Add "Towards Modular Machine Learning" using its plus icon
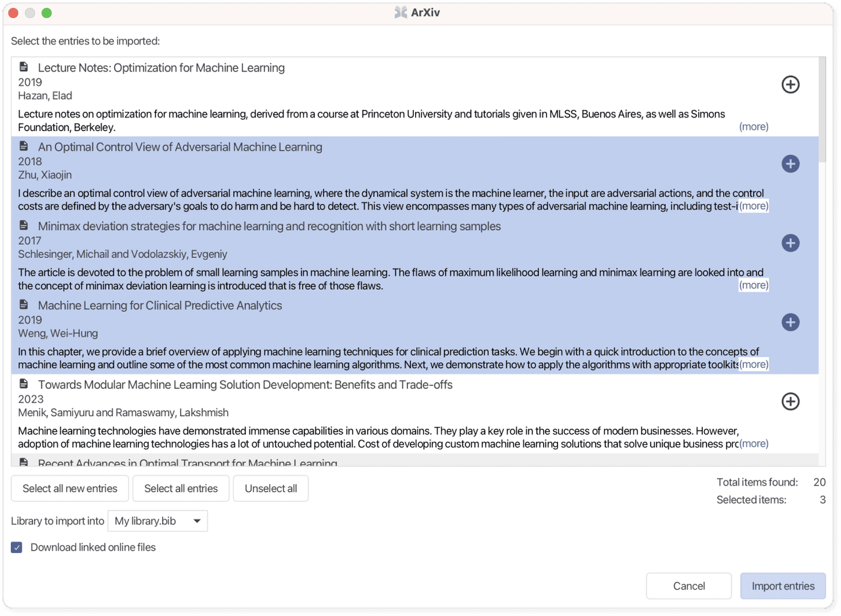The image size is (841, 616). click(791, 402)
